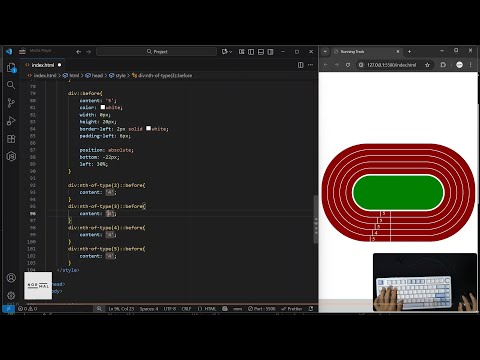The width and height of the screenshot is (480, 360).
Task: Click the VS Code hamburger menu icon
Action: [x=22, y=51]
